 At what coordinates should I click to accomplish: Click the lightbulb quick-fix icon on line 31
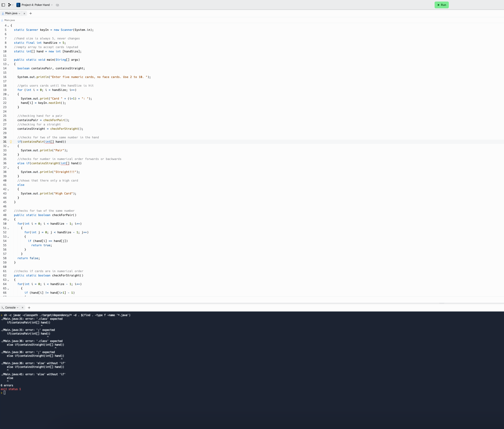click(x=11, y=142)
